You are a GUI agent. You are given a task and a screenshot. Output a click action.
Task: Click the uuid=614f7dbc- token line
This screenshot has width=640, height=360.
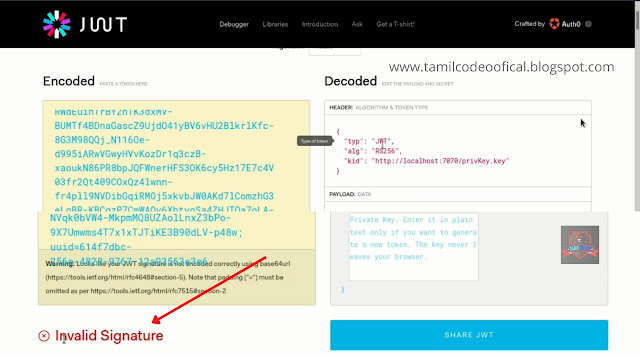[91, 247]
